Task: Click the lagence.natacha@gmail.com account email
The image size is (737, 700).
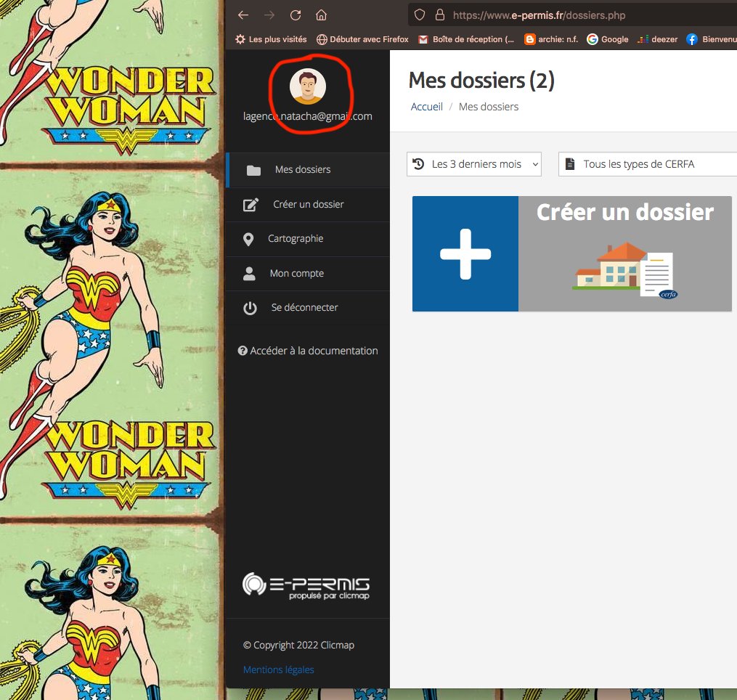Action: 307,116
